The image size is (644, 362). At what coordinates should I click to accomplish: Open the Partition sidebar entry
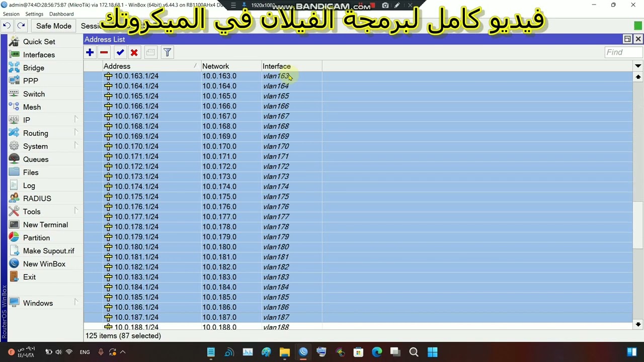(x=36, y=238)
